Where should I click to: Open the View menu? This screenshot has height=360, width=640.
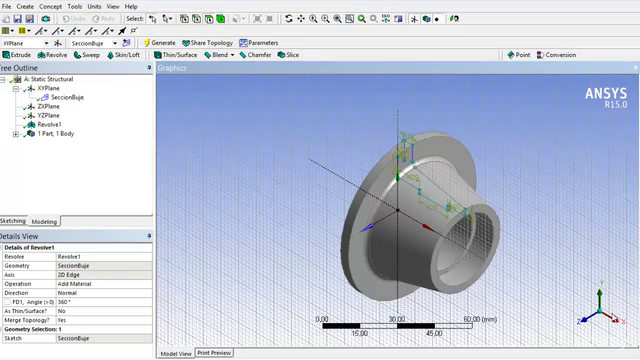[113, 7]
